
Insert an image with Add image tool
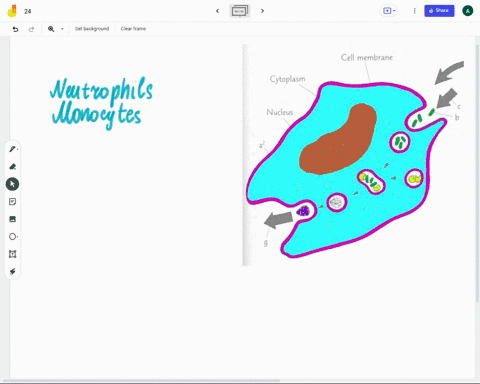click(x=13, y=219)
